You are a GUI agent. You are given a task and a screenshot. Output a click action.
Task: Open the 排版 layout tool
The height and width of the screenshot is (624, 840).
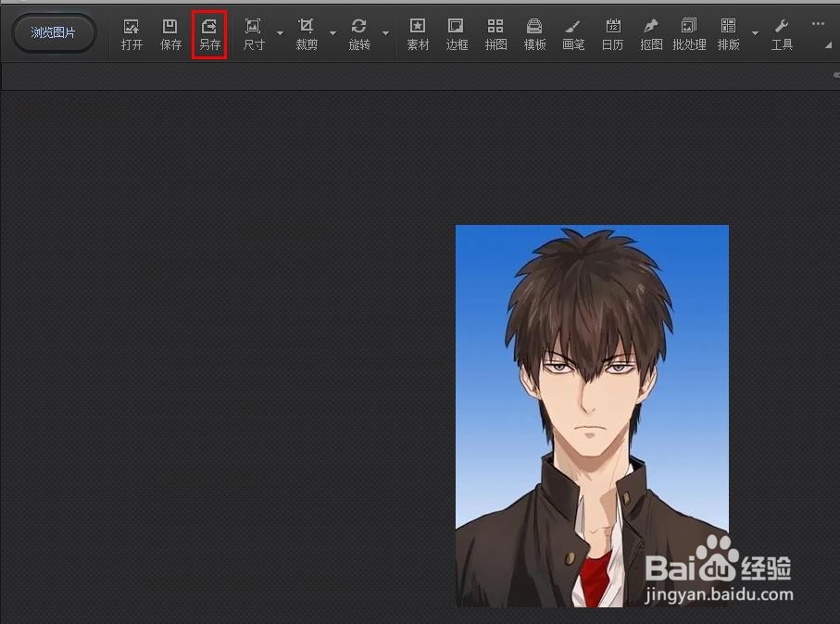[x=728, y=34]
